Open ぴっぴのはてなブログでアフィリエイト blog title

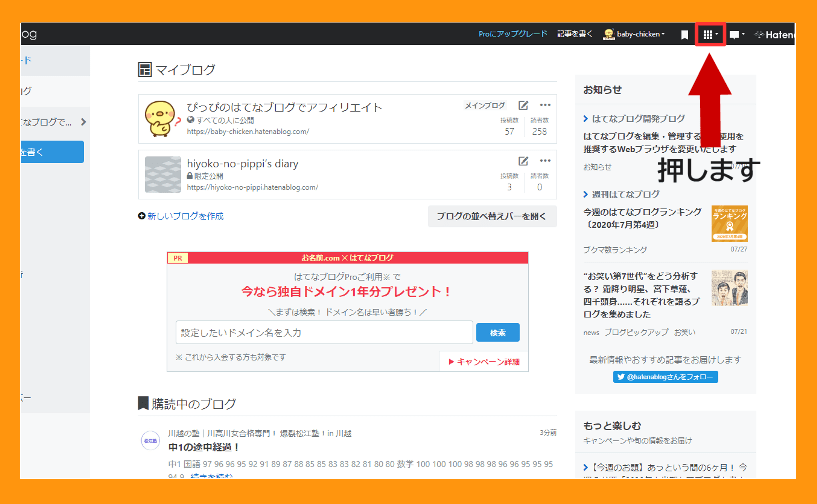coord(284,107)
